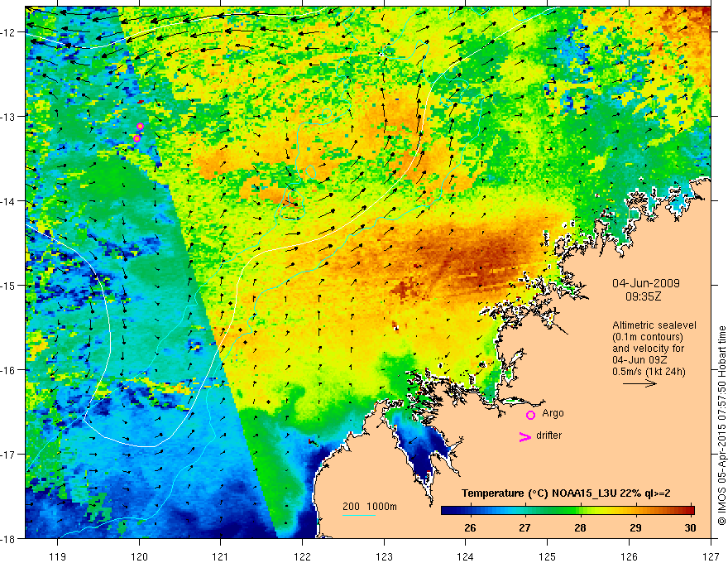Click the "Argo" legend label
The width and height of the screenshot is (728, 563).
(553, 413)
